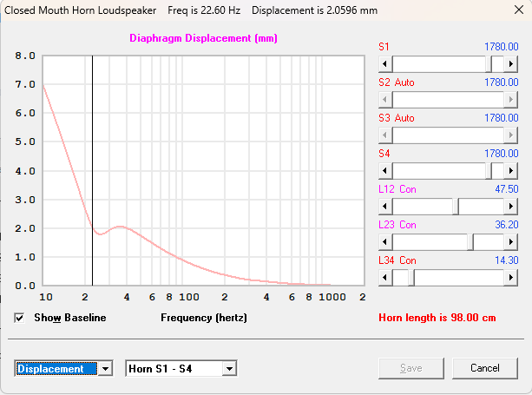Screen dimensions: 532x395
Task: Click the L12 slider right arrow
Action: (510, 206)
